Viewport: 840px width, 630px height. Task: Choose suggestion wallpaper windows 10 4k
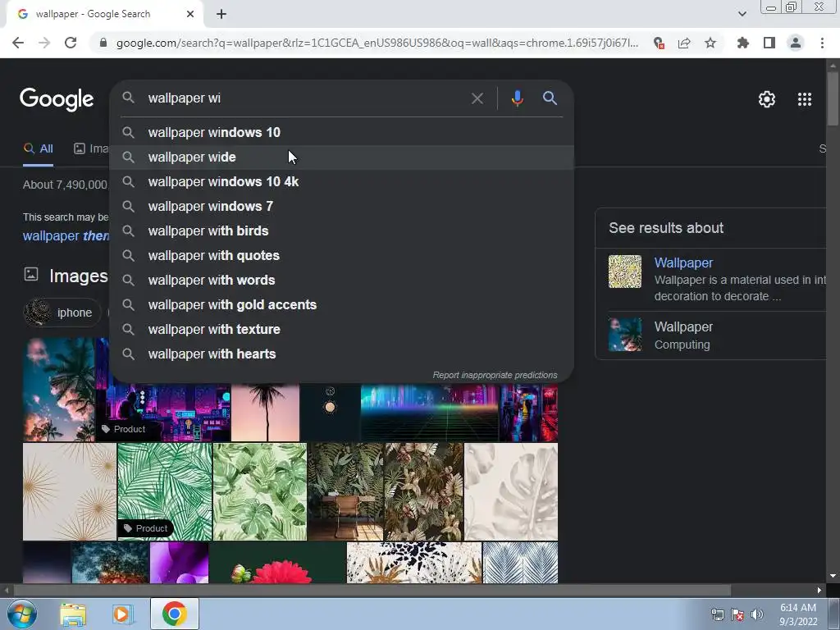pyautogui.click(x=342, y=181)
